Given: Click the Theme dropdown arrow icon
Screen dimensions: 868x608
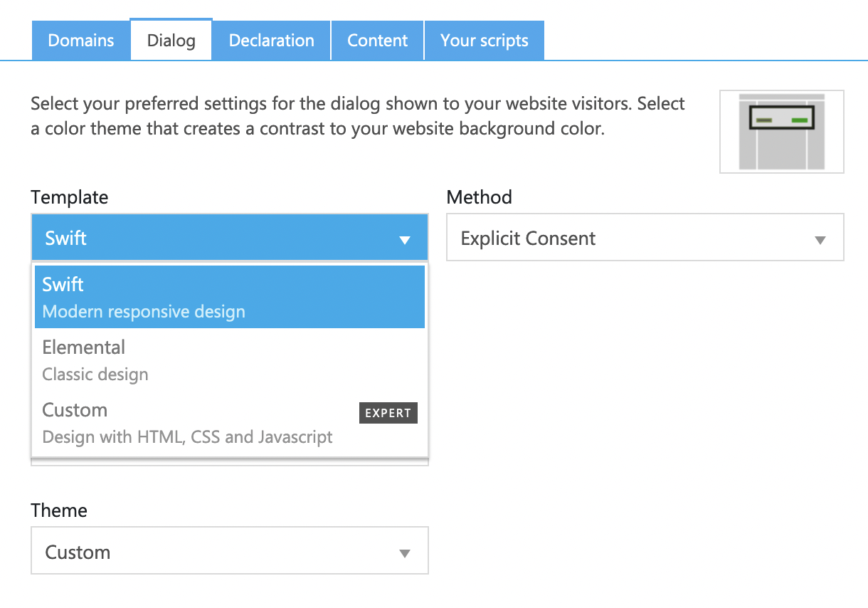Looking at the screenshot, I should [x=405, y=553].
